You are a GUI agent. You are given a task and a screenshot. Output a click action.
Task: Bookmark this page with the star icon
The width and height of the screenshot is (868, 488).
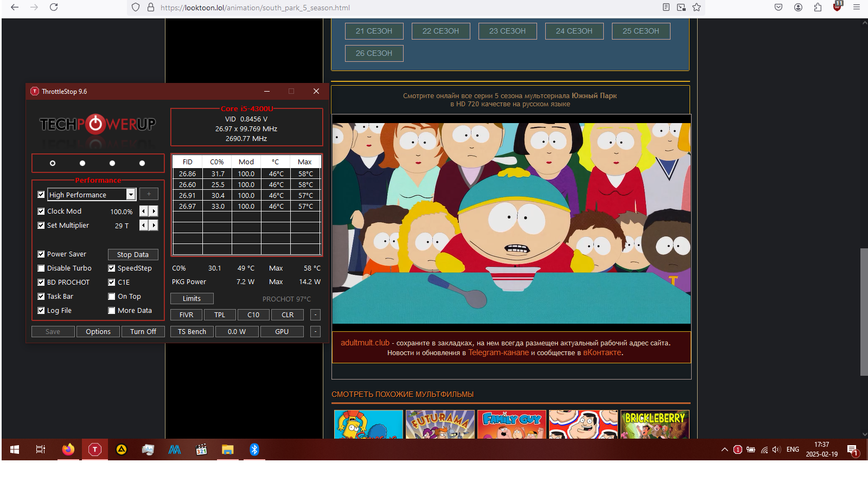pos(697,7)
